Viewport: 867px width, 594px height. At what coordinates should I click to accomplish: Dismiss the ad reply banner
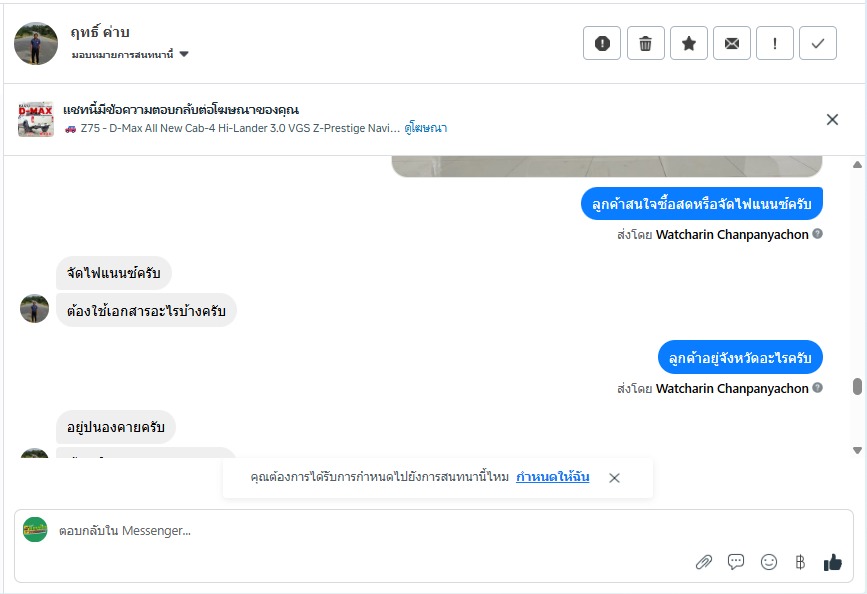point(832,119)
